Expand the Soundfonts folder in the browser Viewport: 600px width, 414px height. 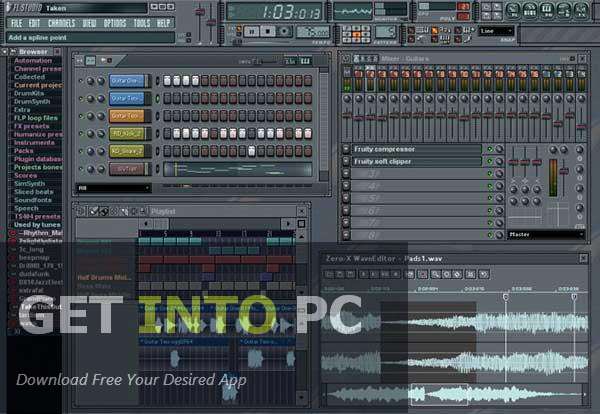(33, 200)
